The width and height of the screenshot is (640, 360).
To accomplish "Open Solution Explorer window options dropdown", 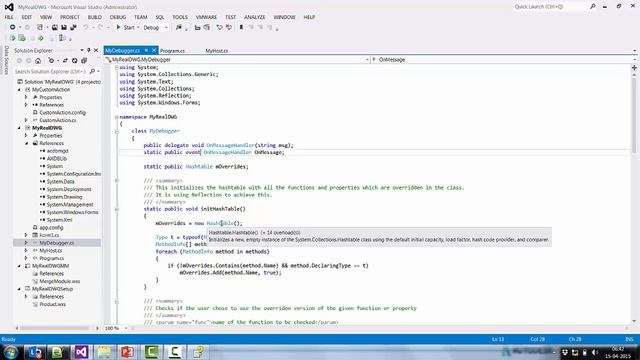I will tap(82, 50).
